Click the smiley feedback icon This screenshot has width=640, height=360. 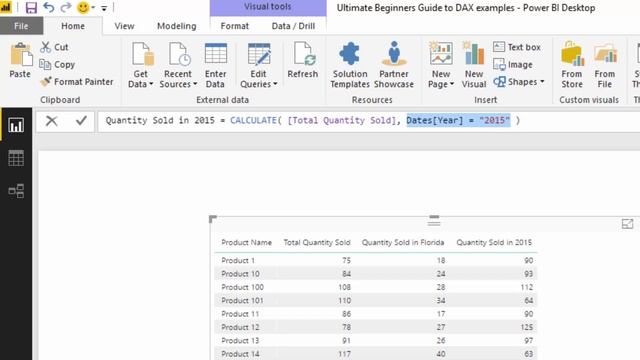(83, 7)
